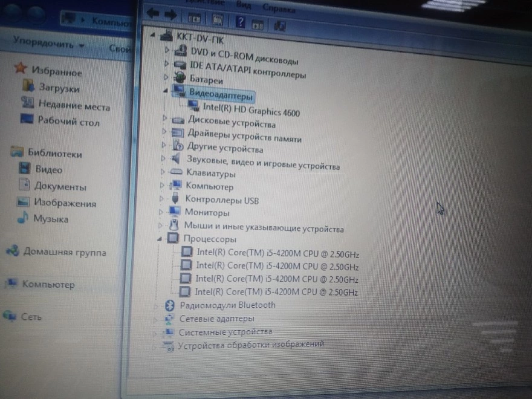Expand Другие устройства category
This screenshot has width=532, height=399.
[x=164, y=144]
